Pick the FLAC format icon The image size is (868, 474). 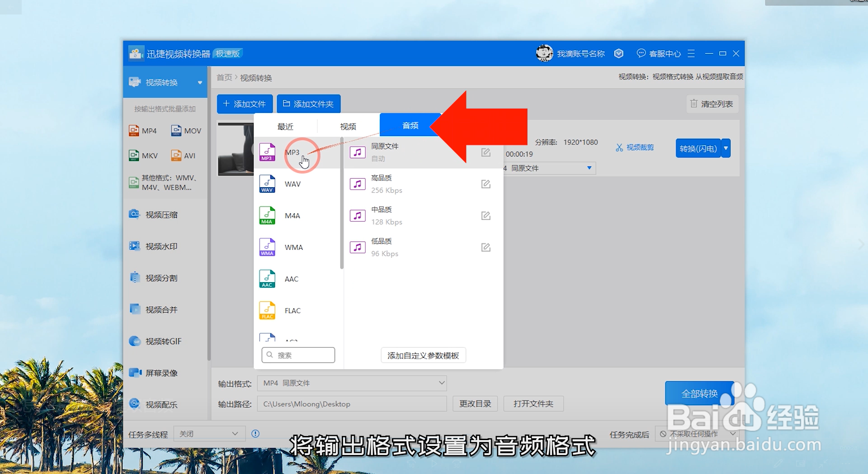(x=267, y=311)
